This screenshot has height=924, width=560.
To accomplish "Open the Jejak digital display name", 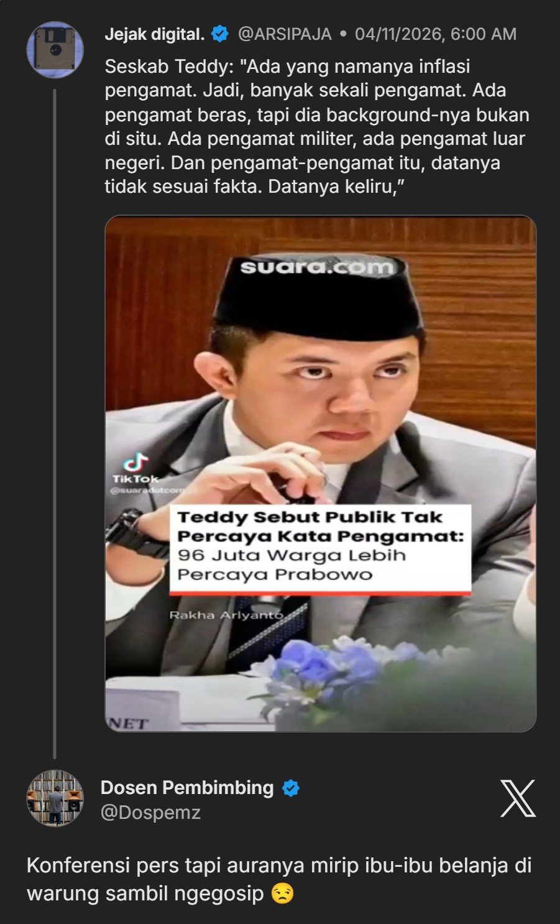I will click(x=155, y=34).
